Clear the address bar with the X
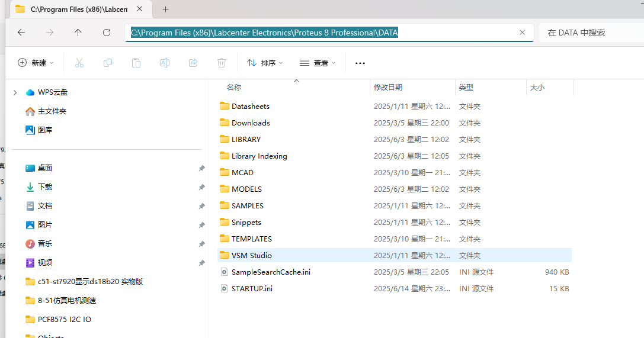644x338 pixels. click(522, 33)
